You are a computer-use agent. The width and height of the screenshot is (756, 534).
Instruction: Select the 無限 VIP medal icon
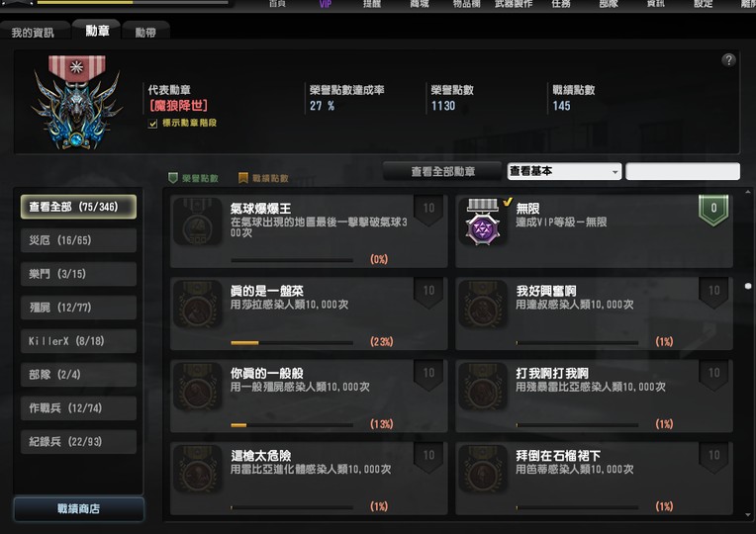click(x=483, y=222)
